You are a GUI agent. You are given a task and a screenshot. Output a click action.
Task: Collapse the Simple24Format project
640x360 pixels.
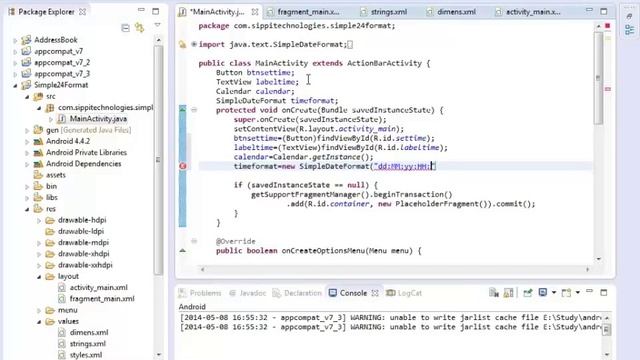click(x=15, y=85)
